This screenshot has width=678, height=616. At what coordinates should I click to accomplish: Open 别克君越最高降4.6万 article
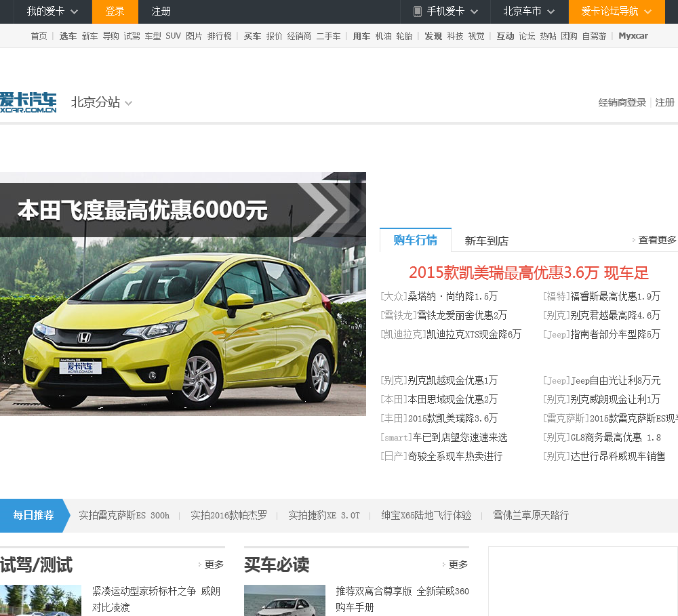tap(616, 316)
